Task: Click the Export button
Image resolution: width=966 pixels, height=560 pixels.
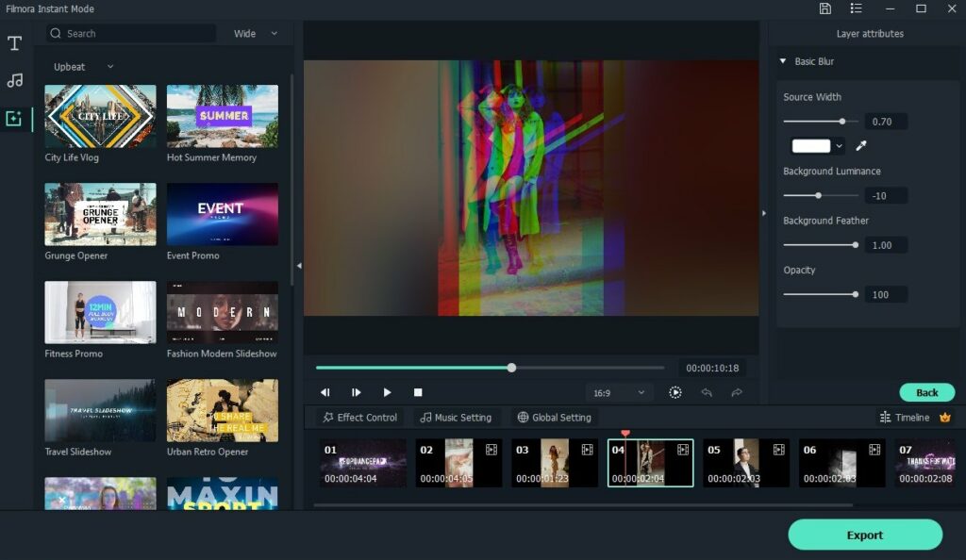Action: point(864,535)
